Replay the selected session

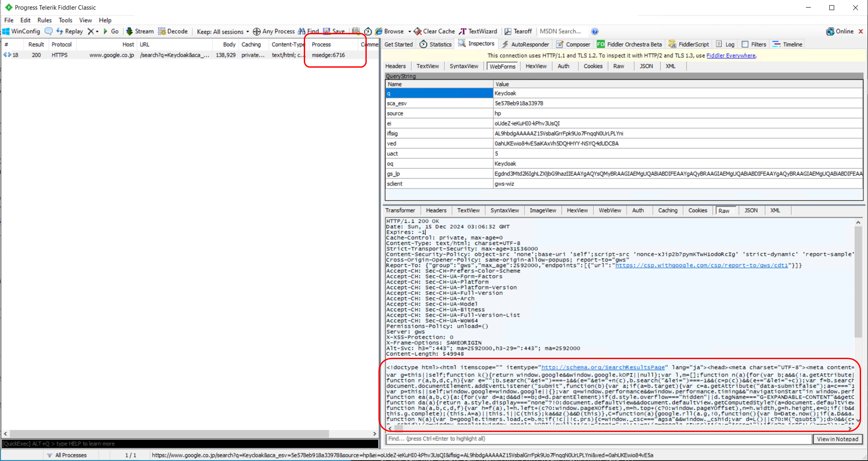pos(69,31)
